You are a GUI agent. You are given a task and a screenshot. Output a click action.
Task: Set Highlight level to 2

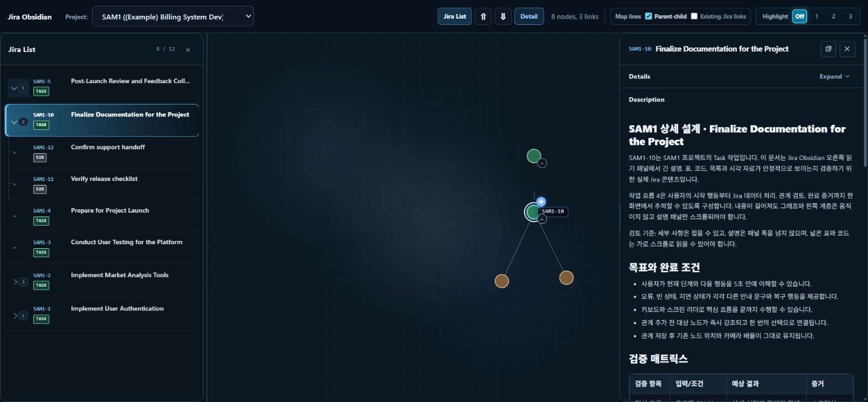834,16
